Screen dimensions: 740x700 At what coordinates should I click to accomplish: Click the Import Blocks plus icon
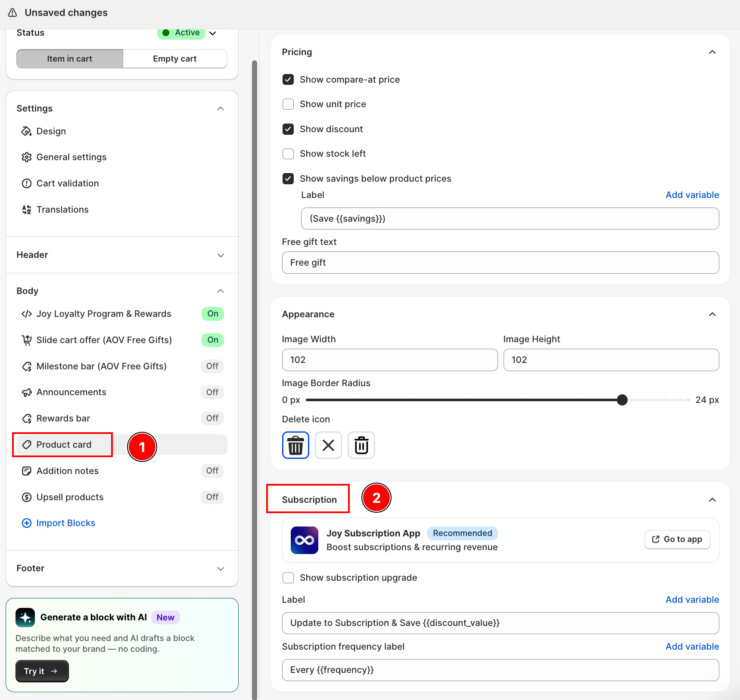pos(27,523)
